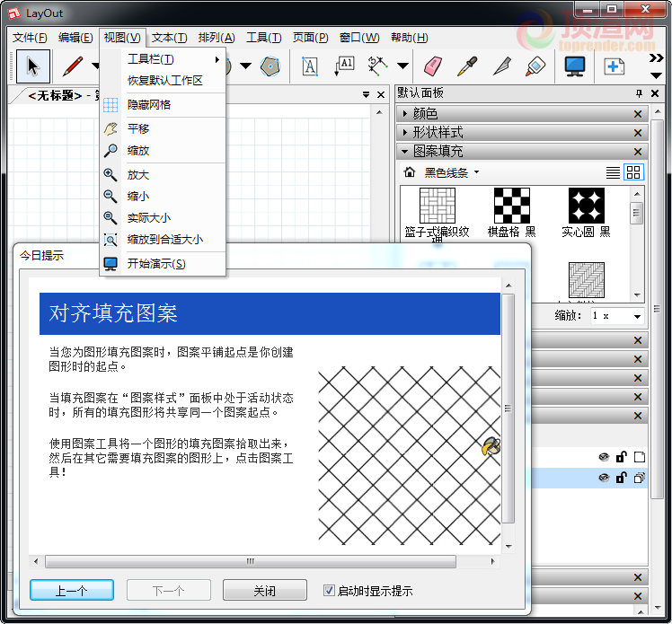This screenshot has width=672, height=624.
Task: Open the 工具 Tools menu
Action: [263, 38]
